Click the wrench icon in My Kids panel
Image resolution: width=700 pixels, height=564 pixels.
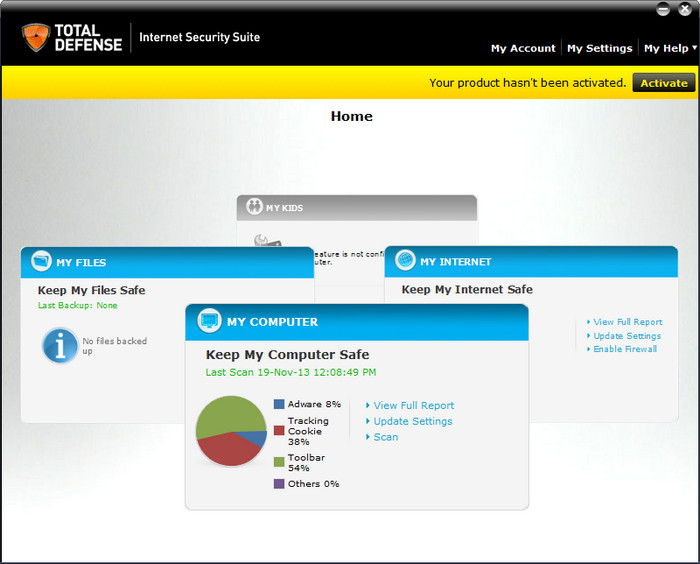(267, 241)
